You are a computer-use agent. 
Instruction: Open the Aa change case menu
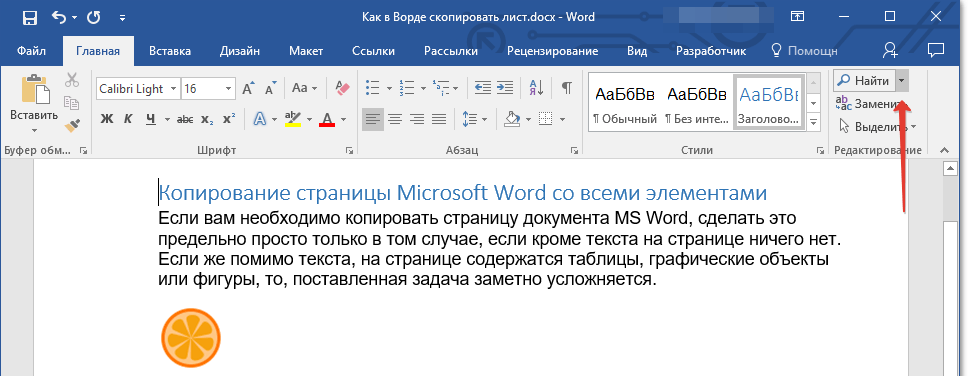point(304,88)
